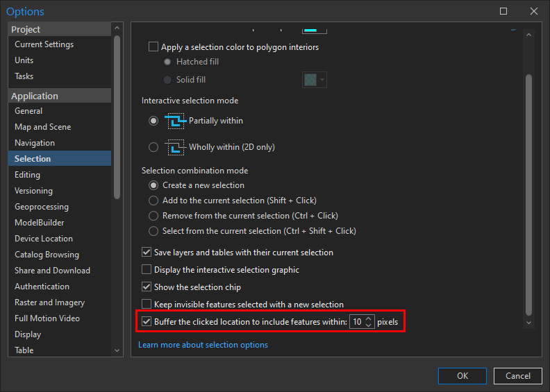550x392 pixels.
Task: Click the buffer pixels value field
Action: 357,322
